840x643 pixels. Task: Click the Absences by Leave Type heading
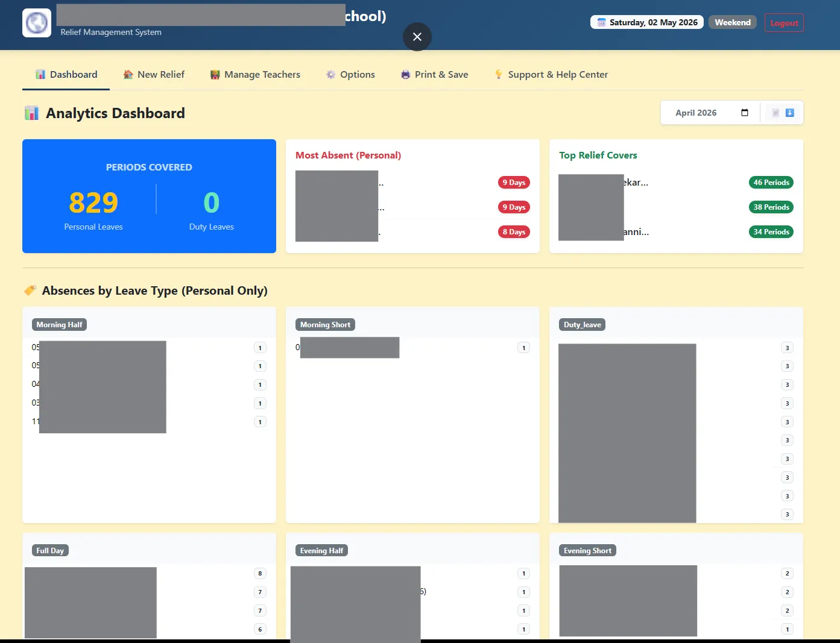click(x=154, y=290)
